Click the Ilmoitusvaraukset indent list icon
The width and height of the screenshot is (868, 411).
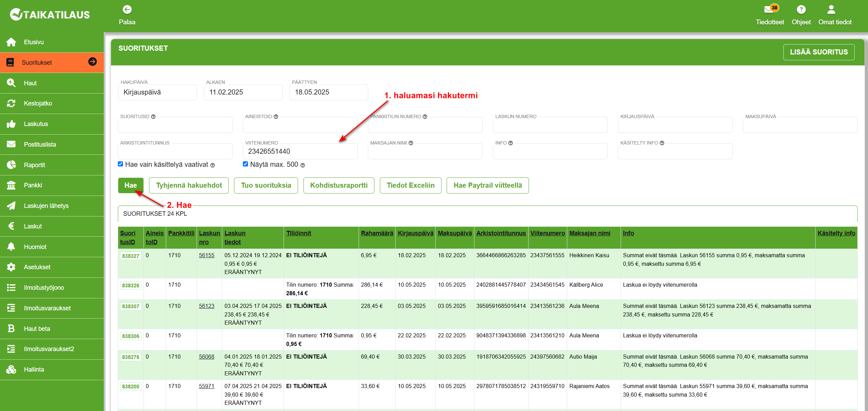tap(11, 308)
